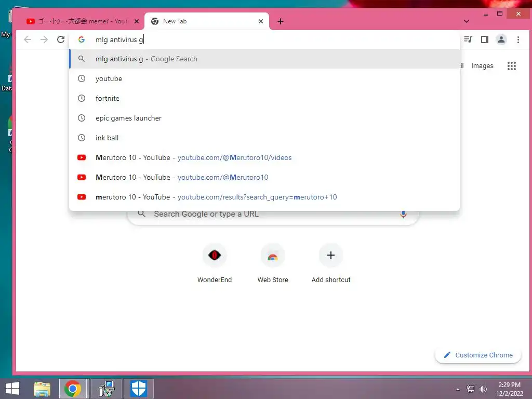This screenshot has width=532, height=399.
Task: Click the address bar text field
Action: click(264, 39)
